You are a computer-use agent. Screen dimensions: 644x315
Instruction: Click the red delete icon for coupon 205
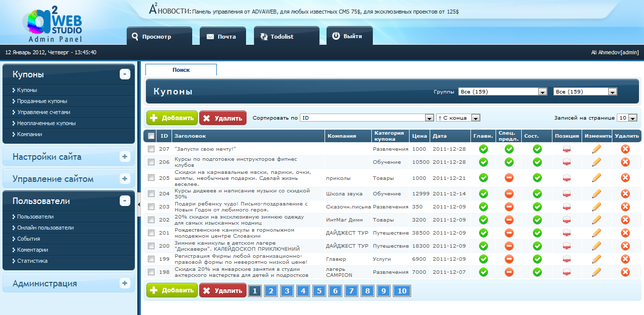coord(625,177)
